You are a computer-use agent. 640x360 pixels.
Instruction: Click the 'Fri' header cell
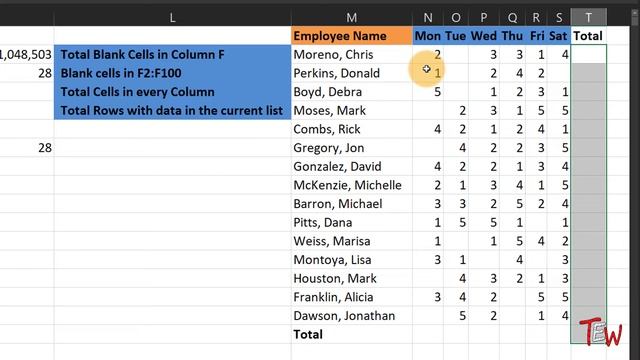(x=536, y=36)
